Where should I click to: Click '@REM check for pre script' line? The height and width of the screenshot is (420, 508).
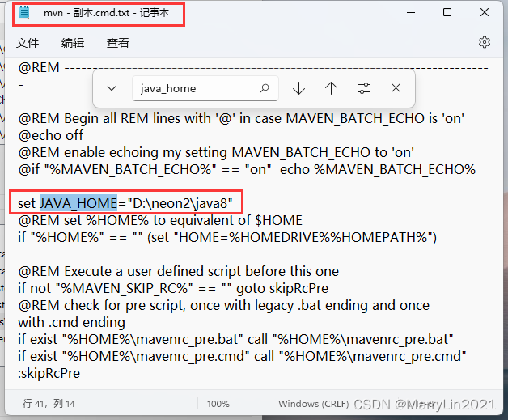[224, 305]
